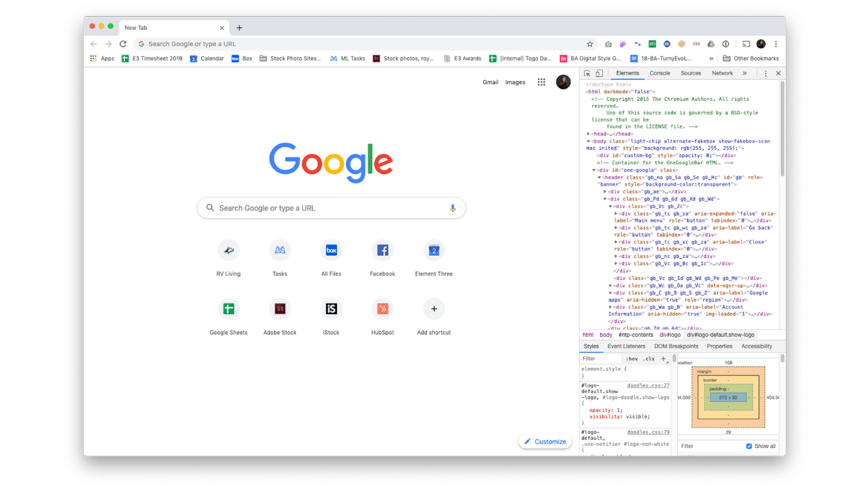Bookmark this tab with the star icon
The width and height of the screenshot is (868, 488).
click(x=590, y=44)
